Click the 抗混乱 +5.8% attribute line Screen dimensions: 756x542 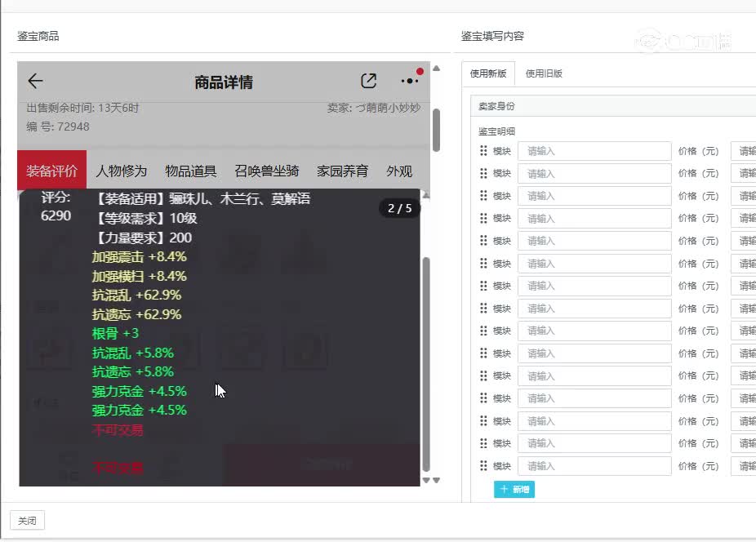click(x=132, y=353)
